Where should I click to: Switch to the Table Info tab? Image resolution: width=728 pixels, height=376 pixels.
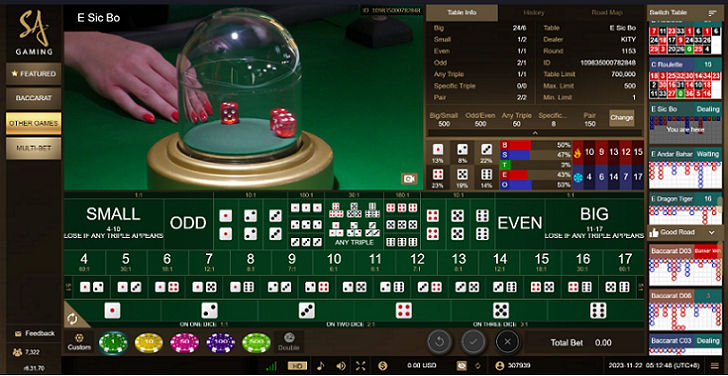click(462, 13)
